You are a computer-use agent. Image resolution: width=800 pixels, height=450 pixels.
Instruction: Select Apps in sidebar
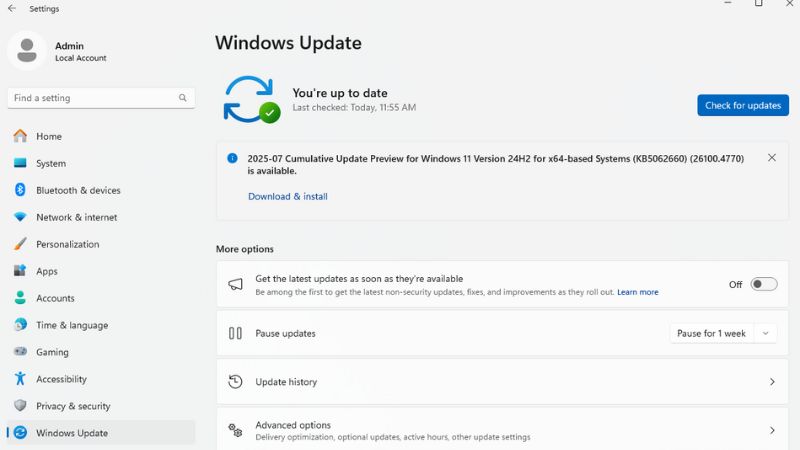coord(101,271)
